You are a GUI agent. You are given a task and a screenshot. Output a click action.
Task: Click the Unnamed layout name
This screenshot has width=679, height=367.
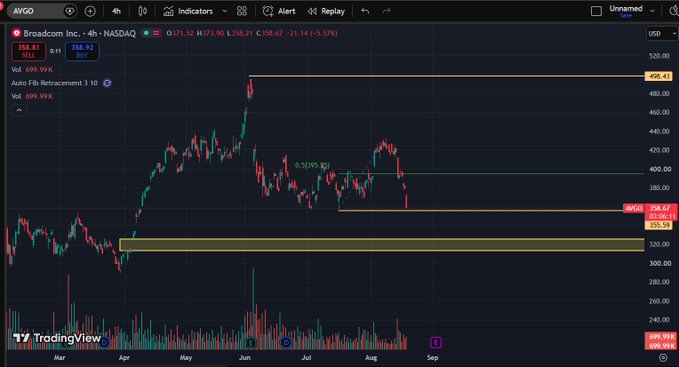tap(626, 8)
